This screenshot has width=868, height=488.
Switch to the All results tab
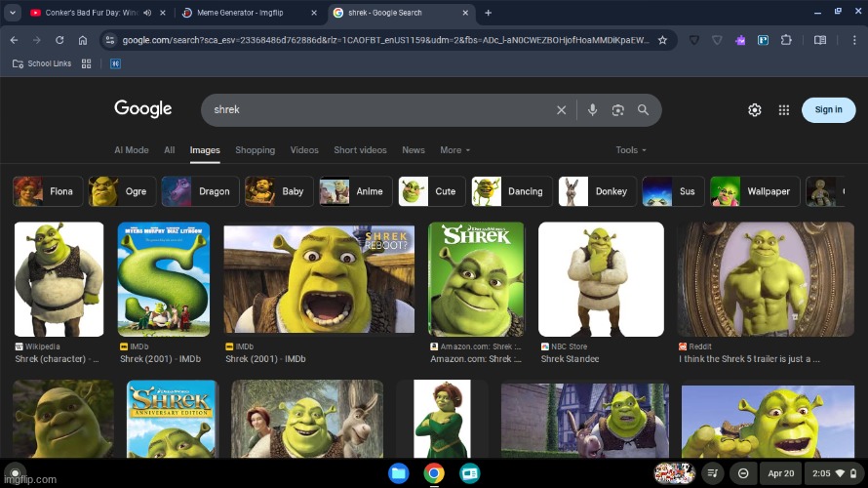170,150
